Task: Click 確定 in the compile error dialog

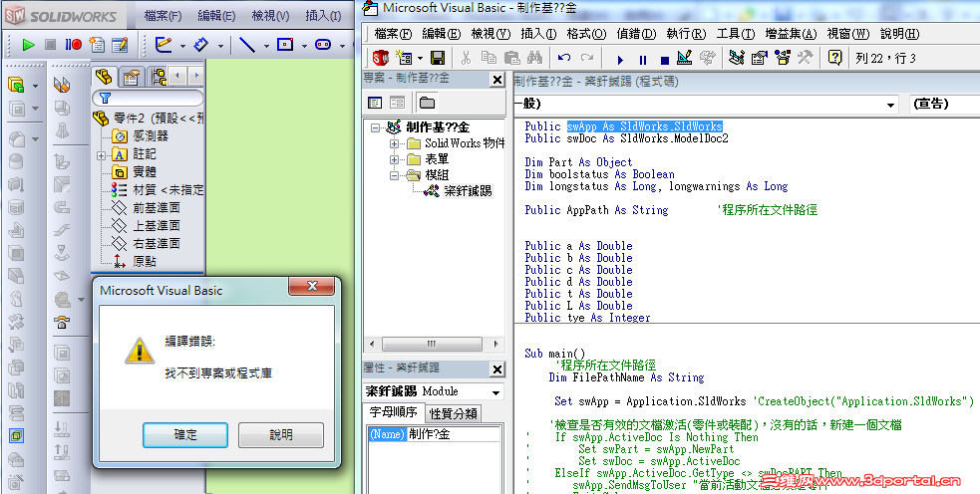Action: 185,434
